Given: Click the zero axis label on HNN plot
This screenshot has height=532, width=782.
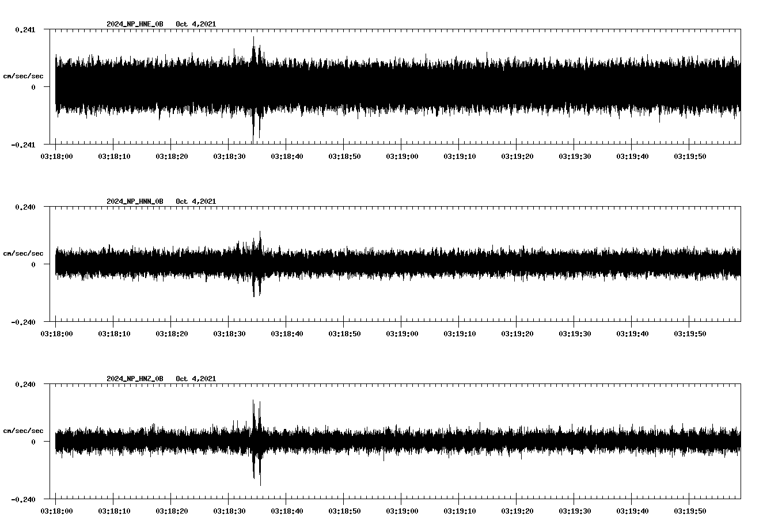Looking at the screenshot, I should point(33,265).
